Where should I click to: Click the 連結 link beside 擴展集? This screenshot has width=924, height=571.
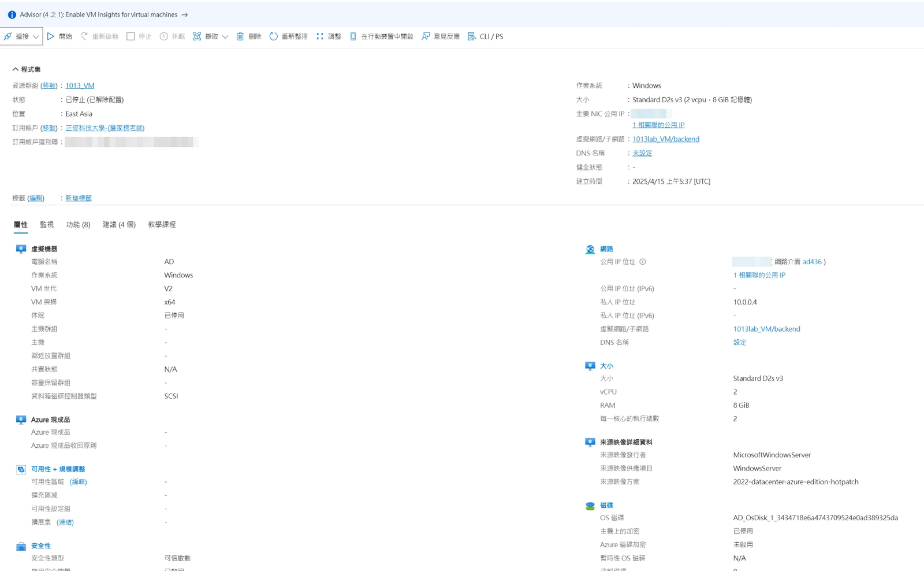[x=65, y=522]
